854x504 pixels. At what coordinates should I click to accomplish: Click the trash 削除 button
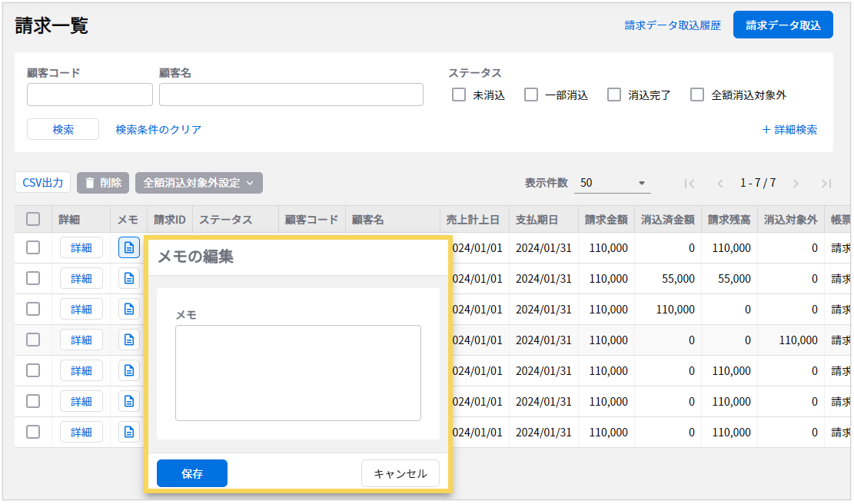click(x=103, y=183)
